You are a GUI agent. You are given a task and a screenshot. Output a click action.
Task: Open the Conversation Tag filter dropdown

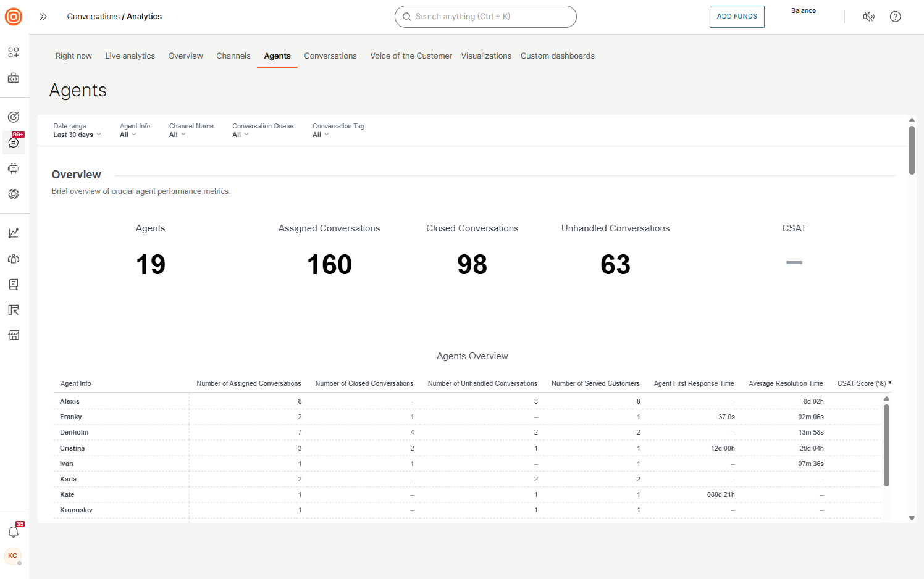320,134
